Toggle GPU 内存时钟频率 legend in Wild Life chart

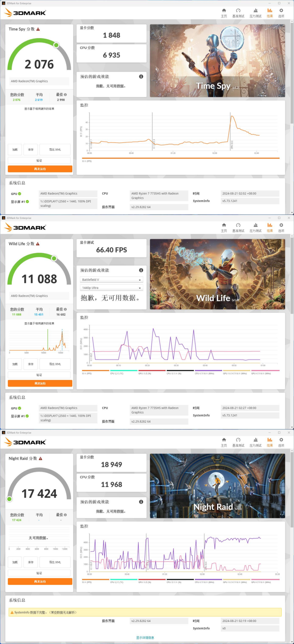click(237, 372)
